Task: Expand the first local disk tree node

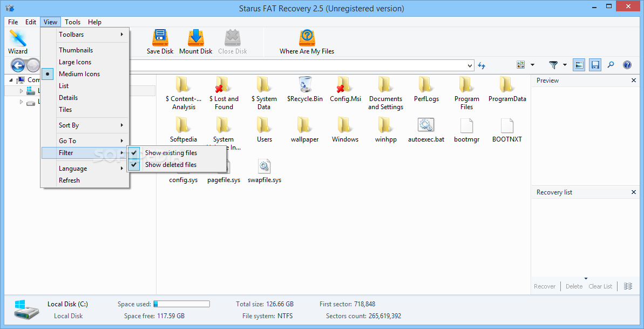Action: pyautogui.click(x=22, y=90)
